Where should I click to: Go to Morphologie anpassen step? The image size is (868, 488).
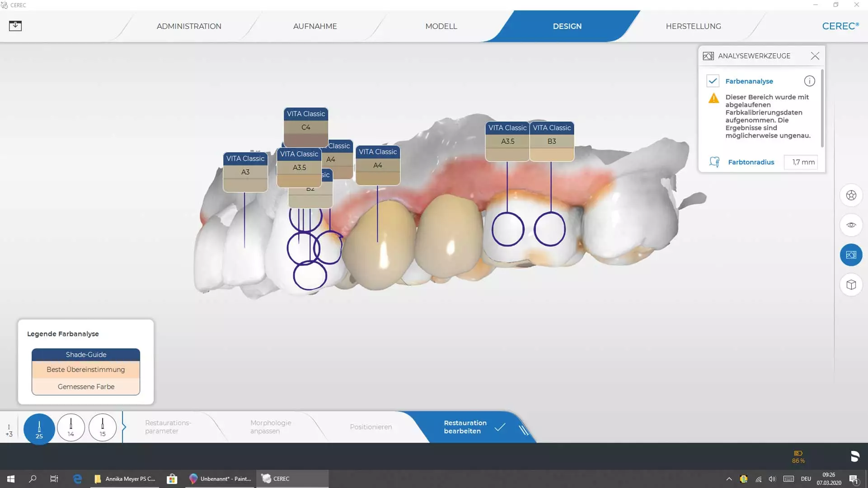(x=271, y=427)
